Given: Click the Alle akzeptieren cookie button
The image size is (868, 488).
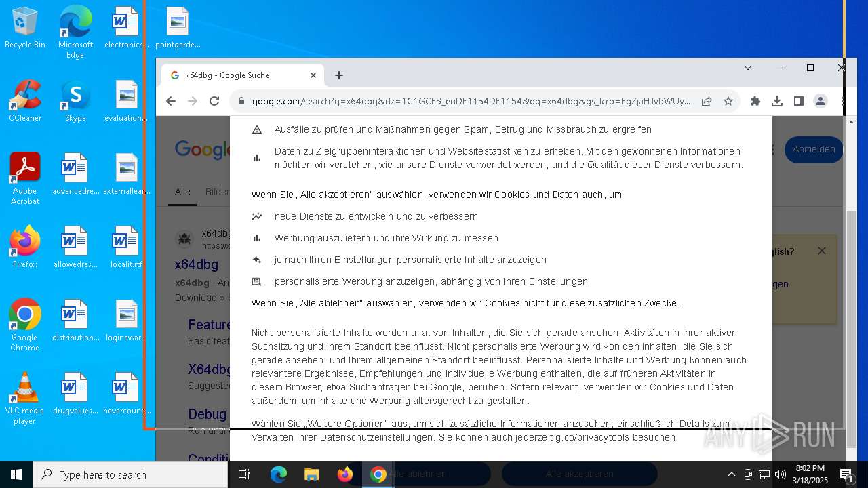Looking at the screenshot, I should 580,474.
